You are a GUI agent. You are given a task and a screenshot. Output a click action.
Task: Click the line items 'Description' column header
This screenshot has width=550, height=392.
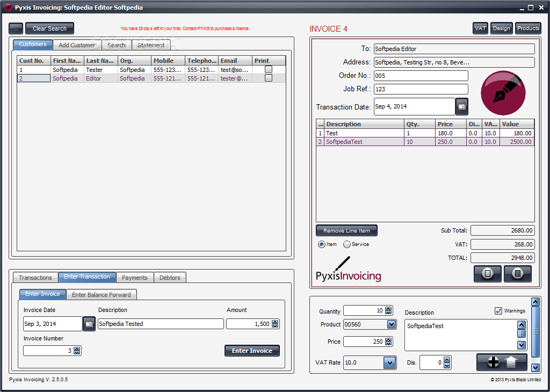tap(364, 124)
